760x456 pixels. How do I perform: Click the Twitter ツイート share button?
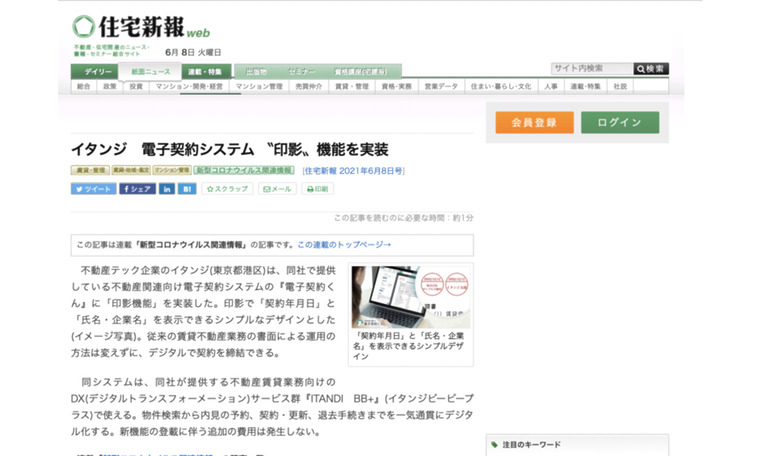(x=93, y=188)
